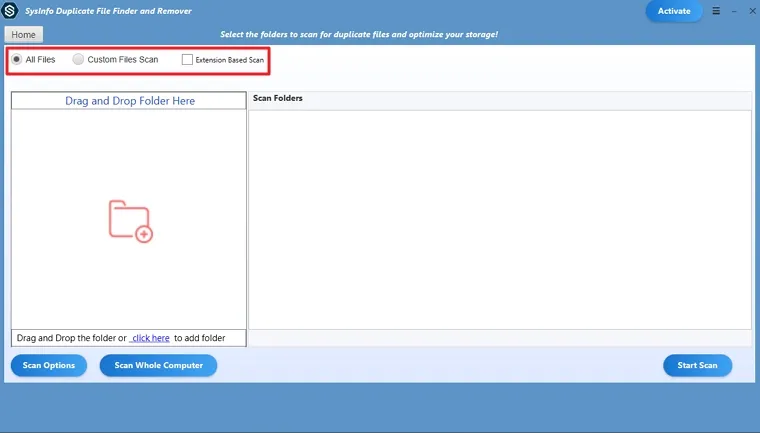Enable the Extension Based Scan checkbox
The width and height of the screenshot is (760, 433).
pos(187,60)
